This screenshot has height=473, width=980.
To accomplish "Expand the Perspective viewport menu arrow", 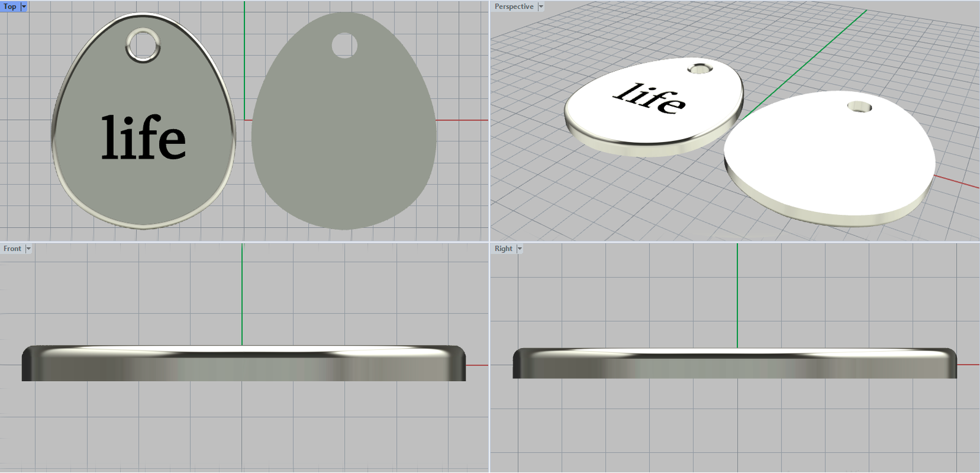I will pyautogui.click(x=540, y=6).
